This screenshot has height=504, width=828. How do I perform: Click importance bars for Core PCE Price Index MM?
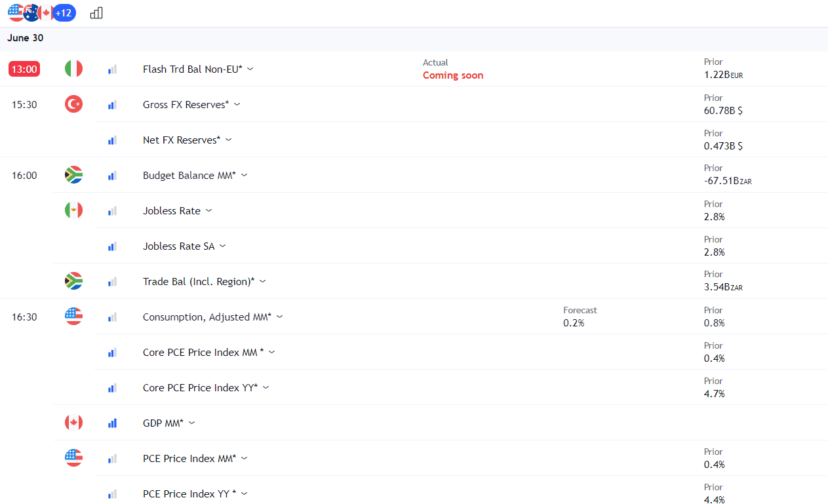pyautogui.click(x=112, y=352)
